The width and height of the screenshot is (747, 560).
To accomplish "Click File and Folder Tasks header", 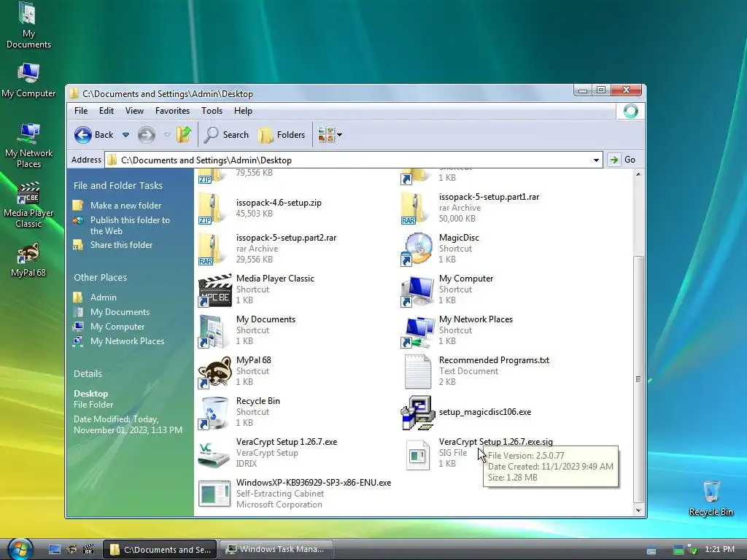I will [x=117, y=186].
